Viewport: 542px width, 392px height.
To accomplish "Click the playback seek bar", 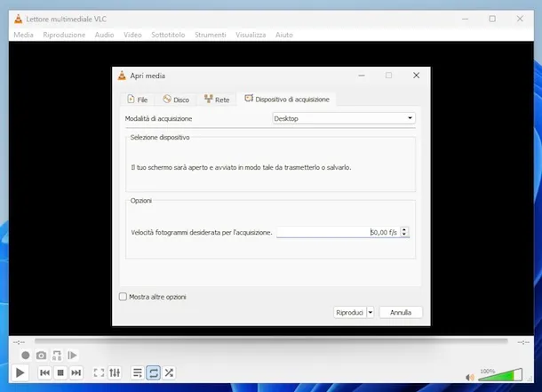I will click(x=271, y=341).
